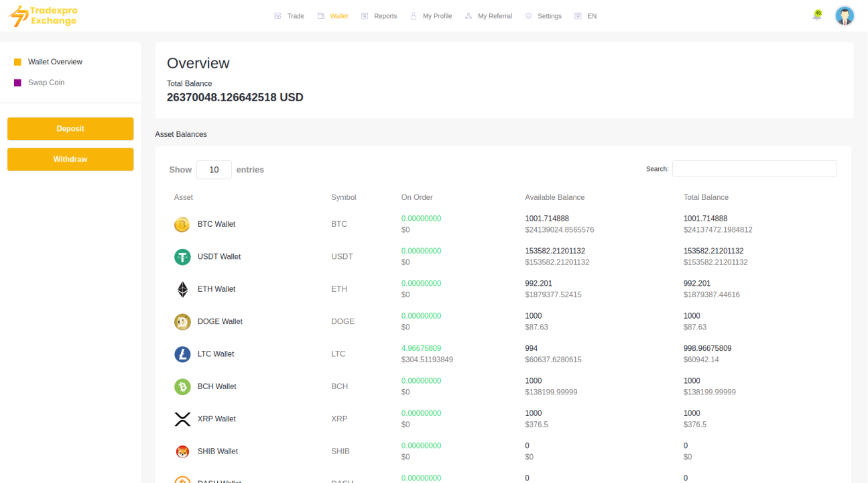Click the Search input field

[x=754, y=169]
